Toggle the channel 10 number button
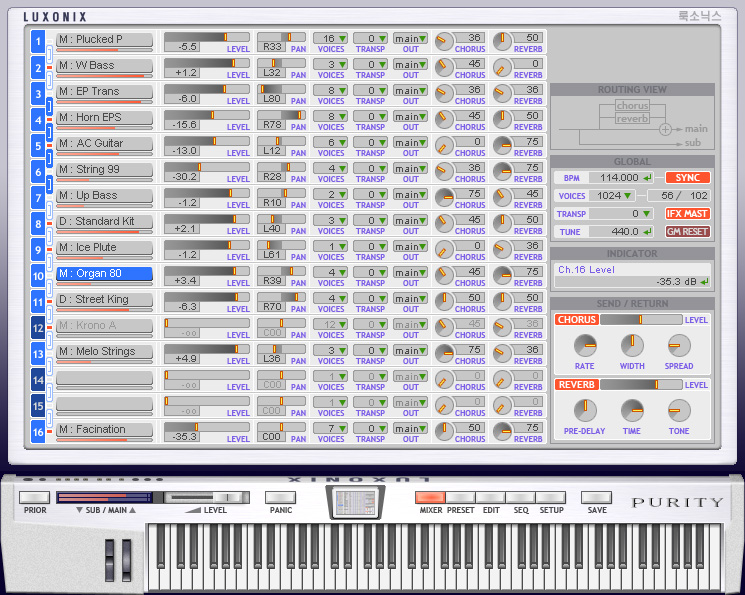The image size is (745, 595). click(38, 276)
